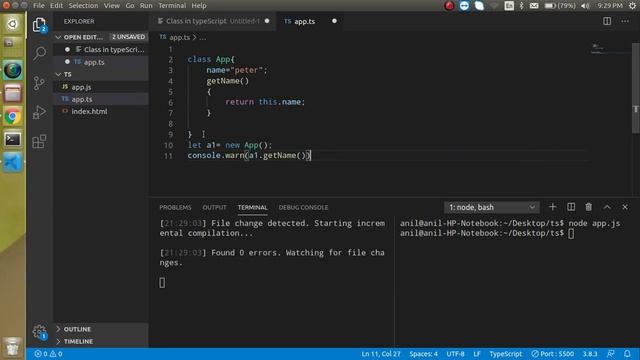The height and width of the screenshot is (360, 640).
Task: Switch to the Output panel tab
Action: (x=214, y=207)
